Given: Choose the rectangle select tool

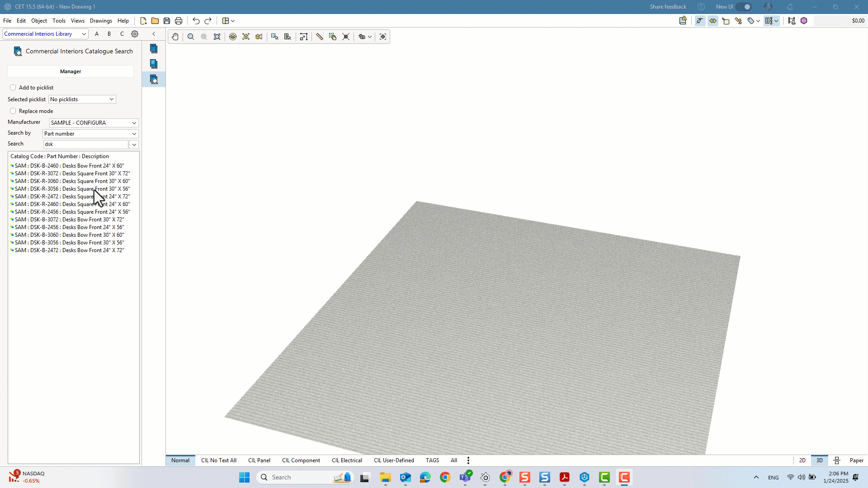Looking at the screenshot, I should pos(274,37).
